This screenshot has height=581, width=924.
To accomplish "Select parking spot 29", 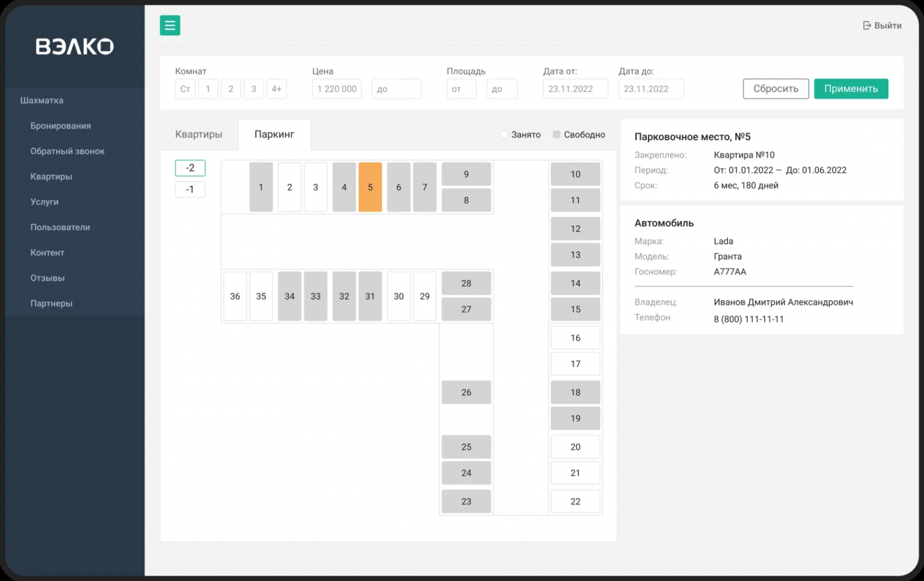I will point(425,296).
